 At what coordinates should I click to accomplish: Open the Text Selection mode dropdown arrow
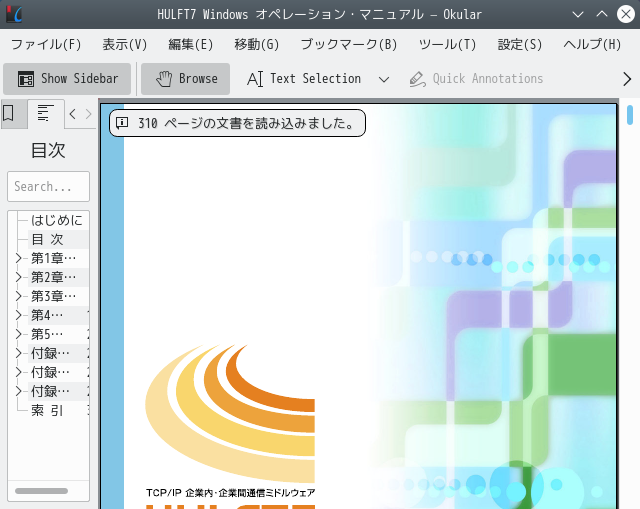tap(384, 79)
